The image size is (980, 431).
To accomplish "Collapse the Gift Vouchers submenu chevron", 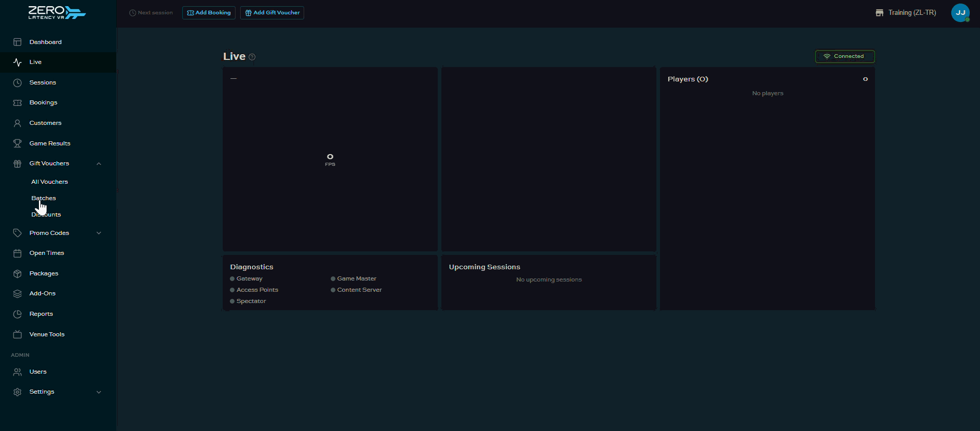I will (x=99, y=164).
